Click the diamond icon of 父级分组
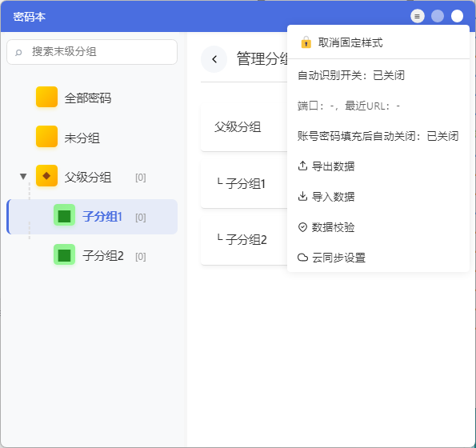The image size is (476, 448). coord(46,175)
